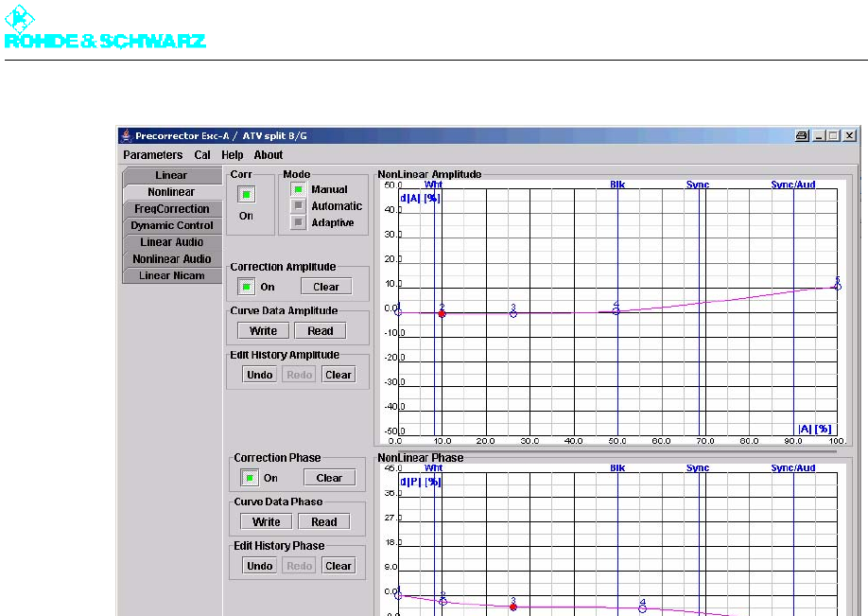Select phase curve point 4

click(642, 608)
